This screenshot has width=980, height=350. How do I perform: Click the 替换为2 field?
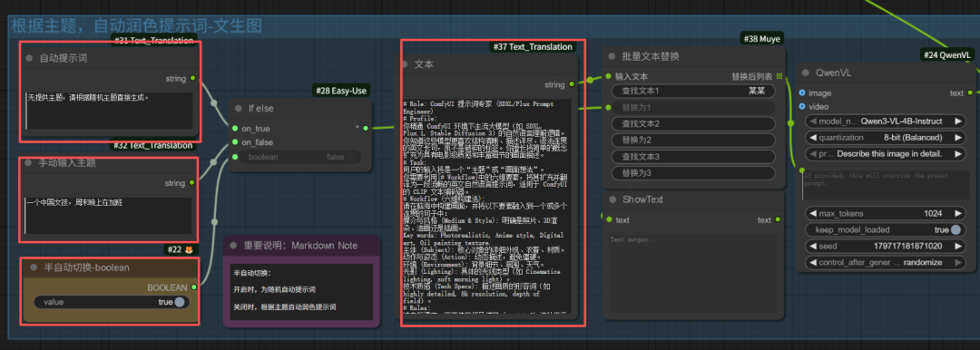(692, 140)
